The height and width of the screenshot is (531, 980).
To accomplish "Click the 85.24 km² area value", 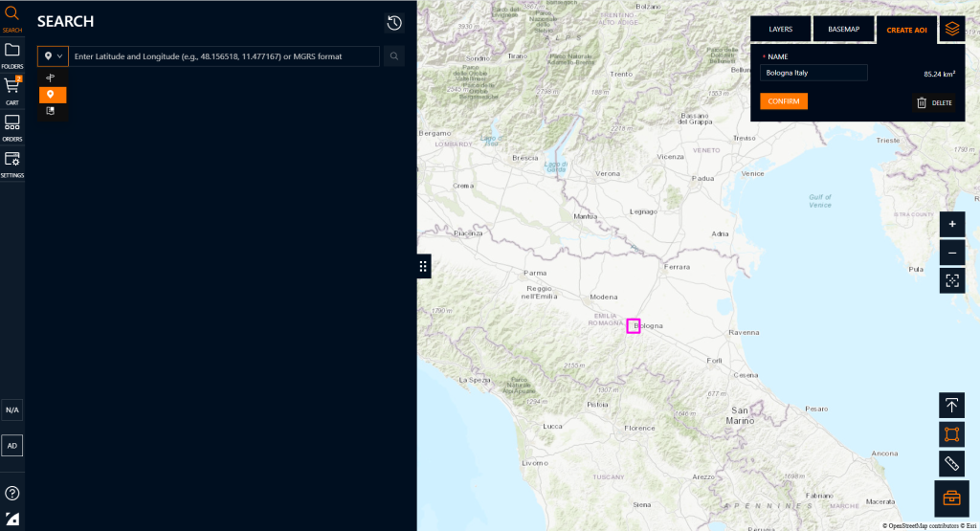I will click(940, 74).
